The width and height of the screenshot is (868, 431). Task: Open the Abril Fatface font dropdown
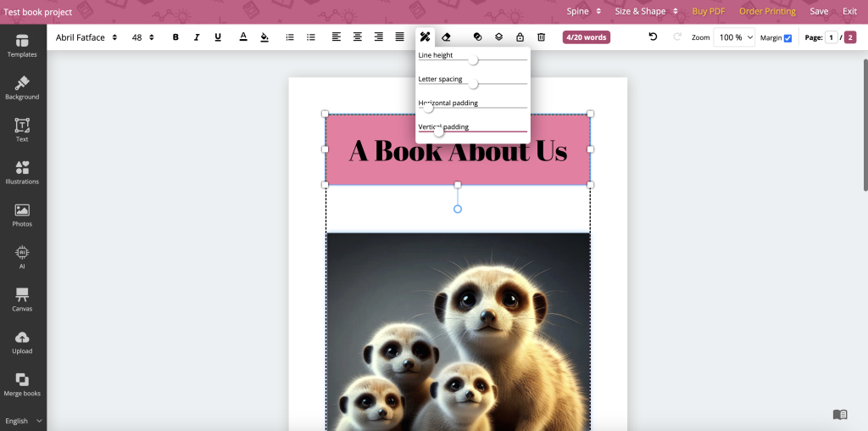pyautogui.click(x=86, y=37)
